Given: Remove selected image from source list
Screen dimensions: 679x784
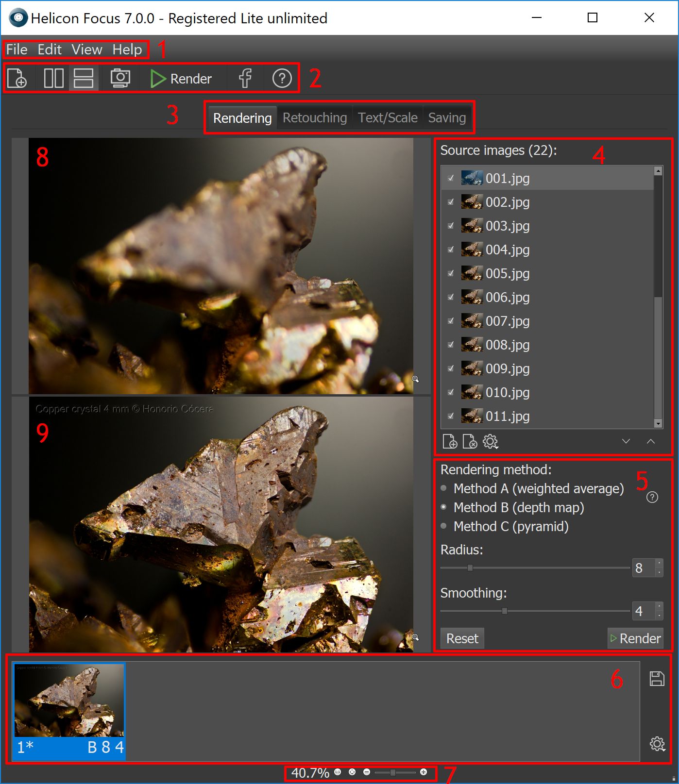Looking at the screenshot, I should 470,442.
